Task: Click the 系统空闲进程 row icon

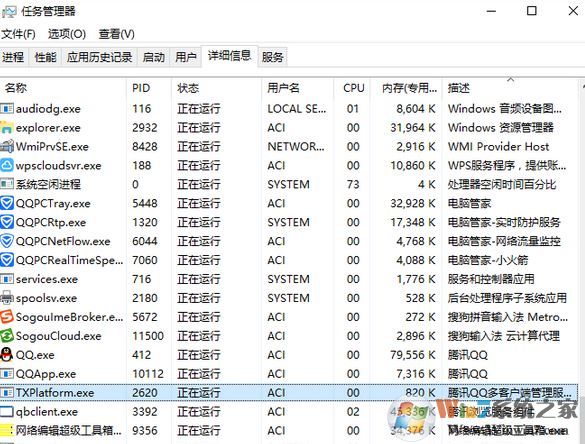Action: click(7, 184)
